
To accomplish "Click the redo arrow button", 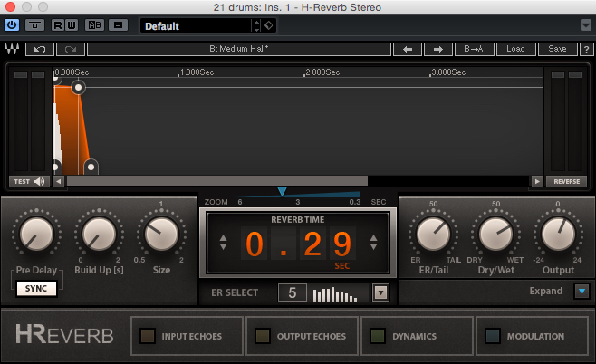I will tap(71, 50).
